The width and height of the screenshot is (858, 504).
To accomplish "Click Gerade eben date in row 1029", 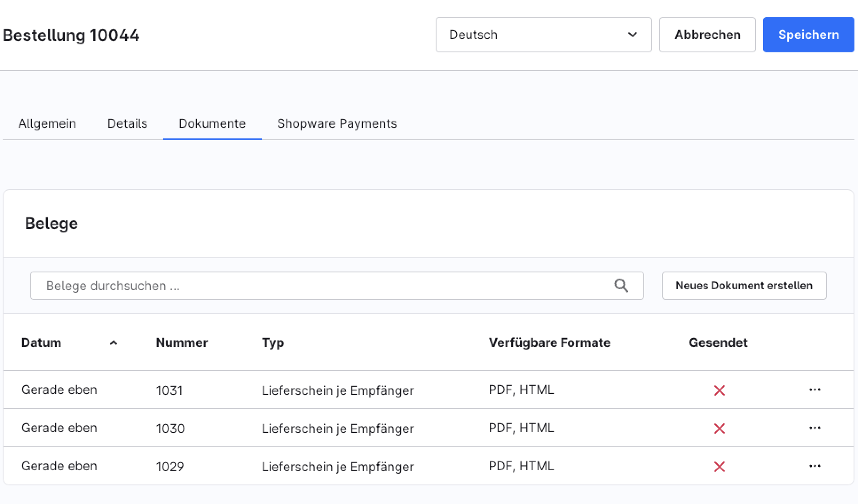I will coord(59,466).
